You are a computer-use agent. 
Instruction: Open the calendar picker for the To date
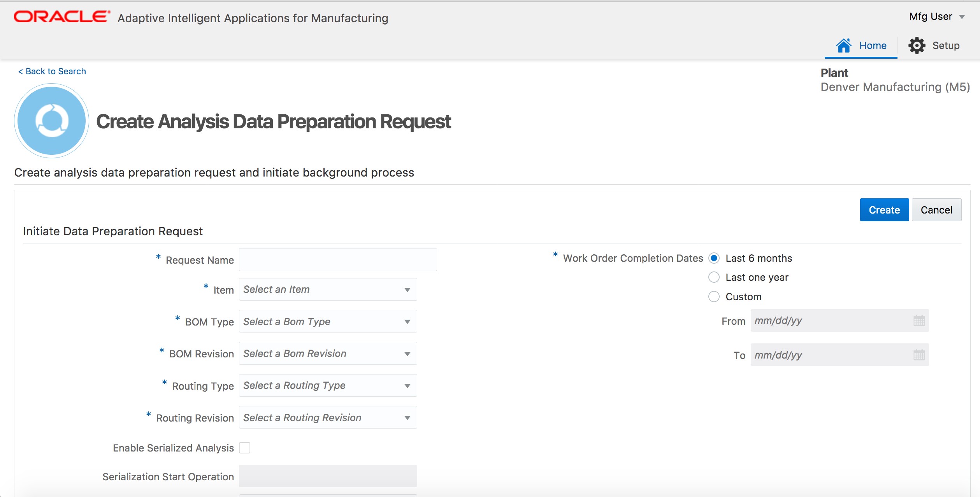point(920,354)
